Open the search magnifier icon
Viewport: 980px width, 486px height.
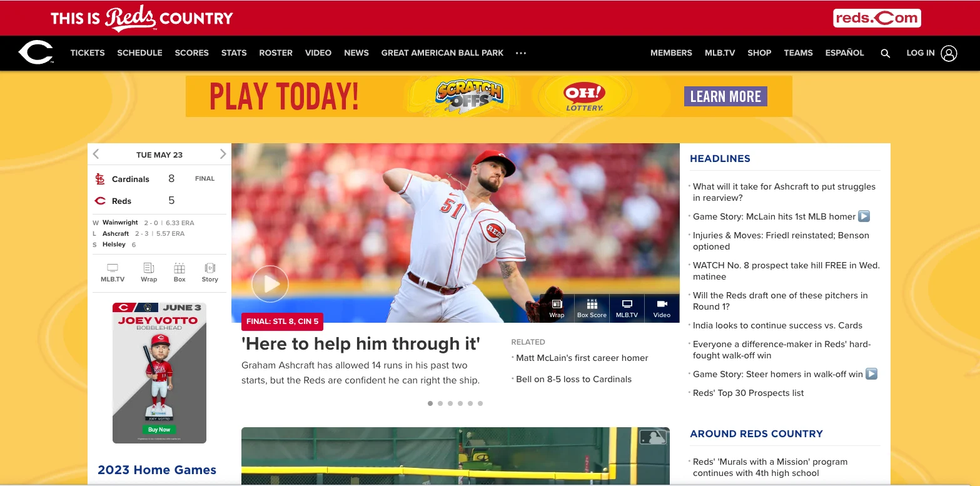[x=885, y=53]
